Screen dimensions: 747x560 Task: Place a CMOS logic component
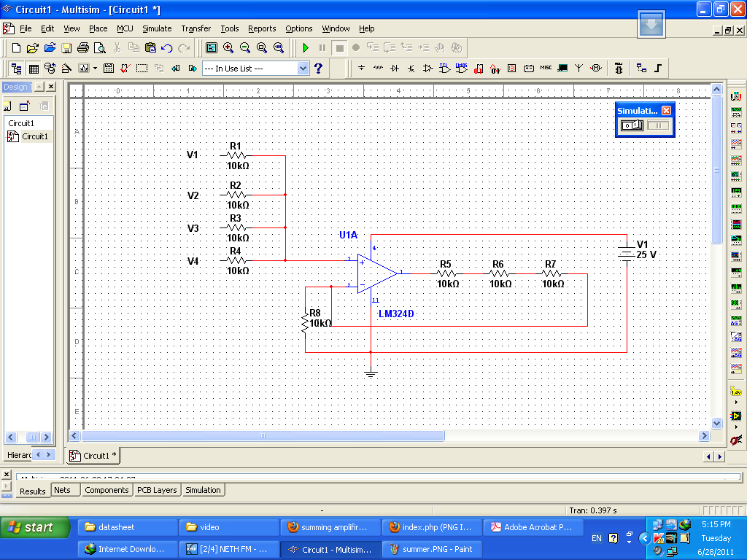tap(461, 68)
